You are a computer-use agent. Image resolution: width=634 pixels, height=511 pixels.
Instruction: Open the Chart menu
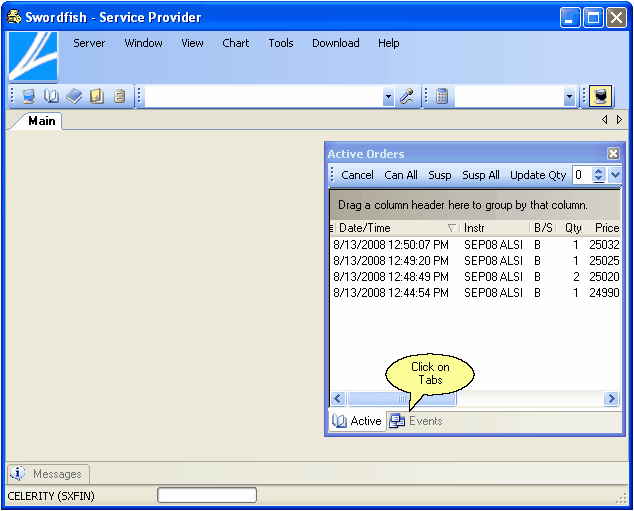click(x=236, y=43)
